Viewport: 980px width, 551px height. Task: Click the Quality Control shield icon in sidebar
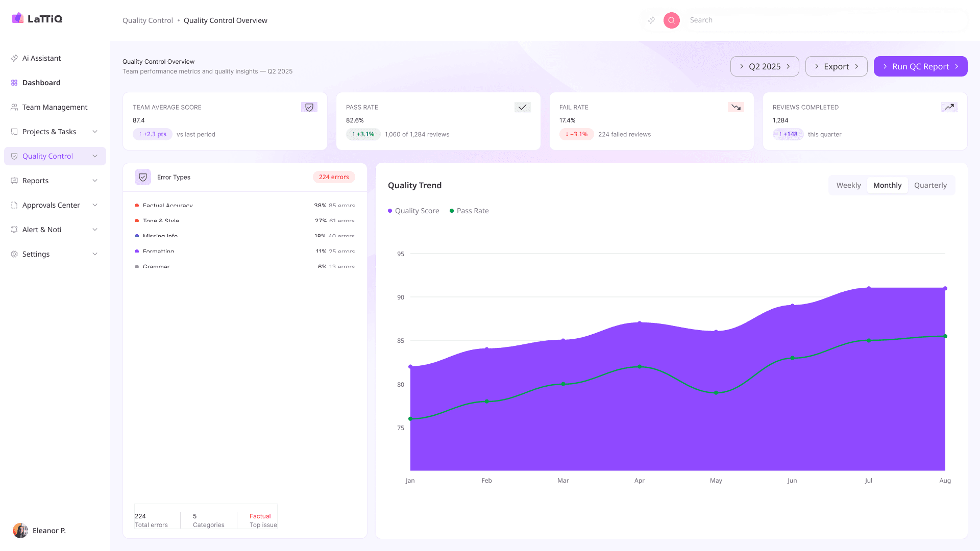[14, 156]
